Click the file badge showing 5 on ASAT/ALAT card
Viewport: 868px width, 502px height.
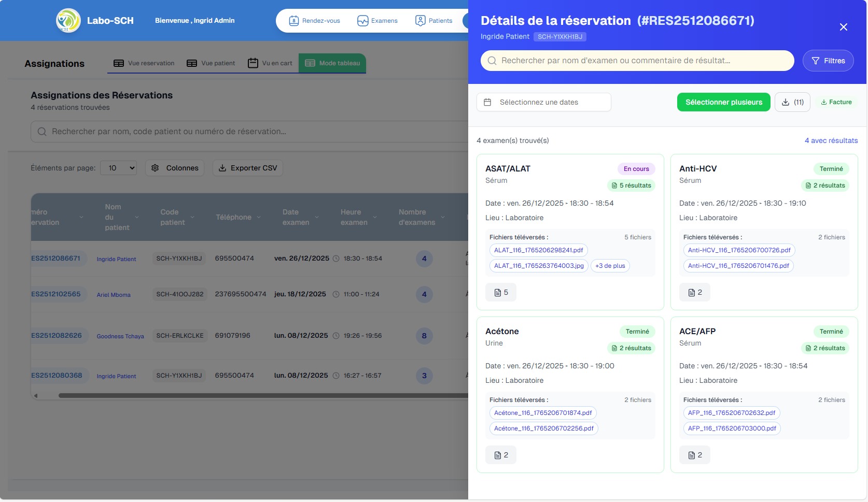(500, 292)
